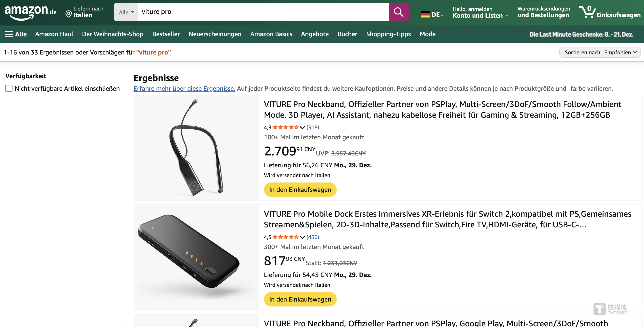Open the Bestseller navigation item

click(166, 34)
